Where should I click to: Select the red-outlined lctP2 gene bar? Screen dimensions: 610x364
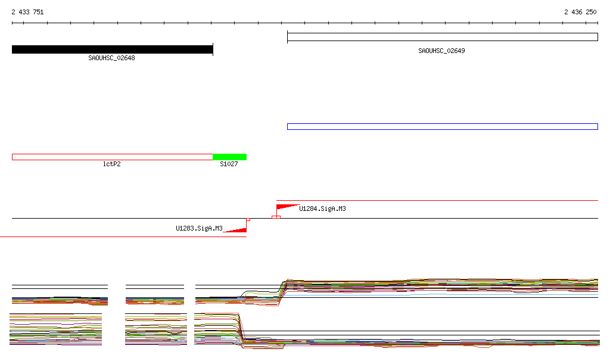point(112,157)
